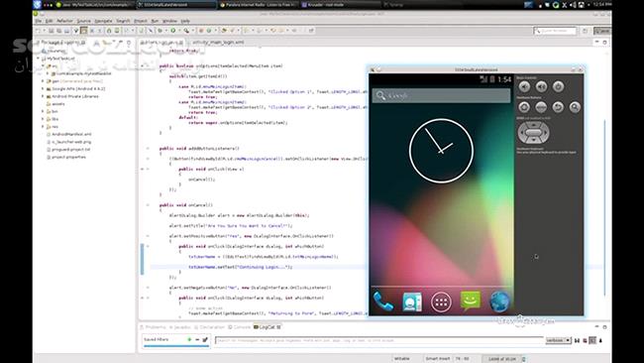Edit selected LogCat filter icon
Viewport: 644px width, 363px height.
click(x=205, y=339)
